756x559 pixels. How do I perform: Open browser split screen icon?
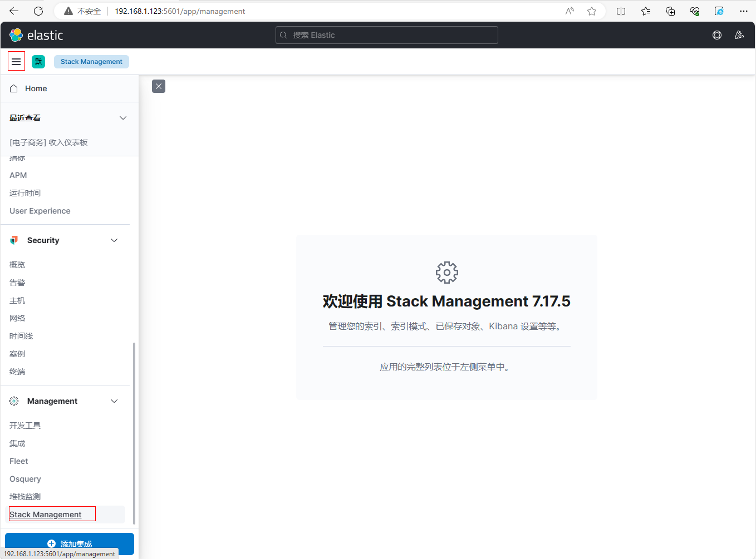(621, 11)
